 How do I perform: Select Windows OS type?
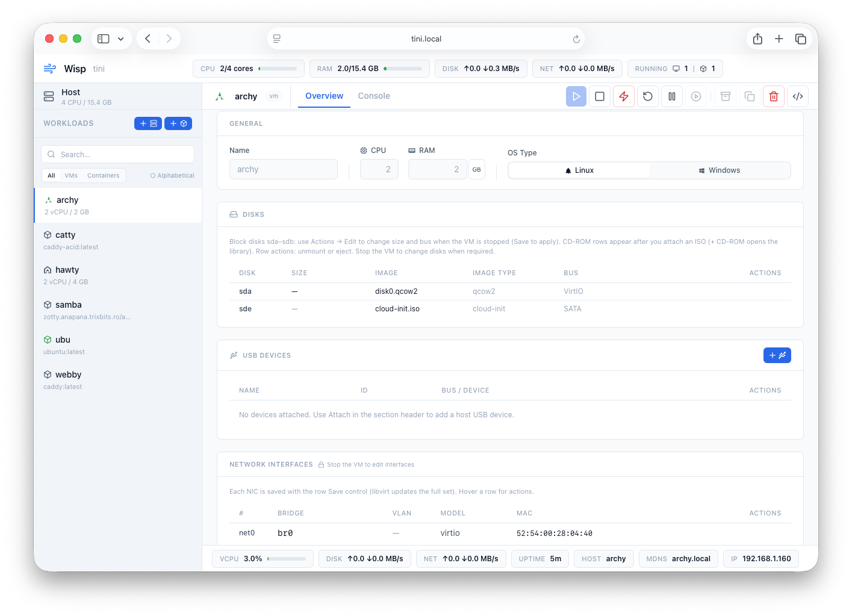720,170
